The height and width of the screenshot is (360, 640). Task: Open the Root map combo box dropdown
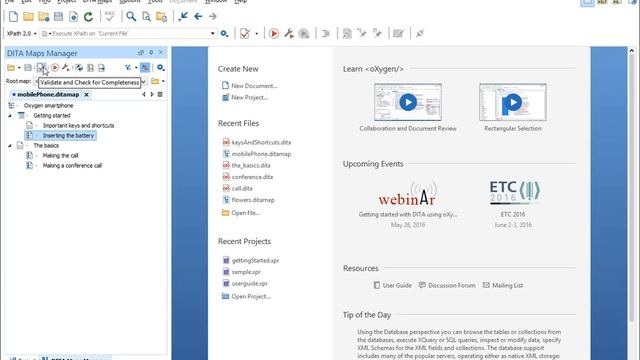[x=143, y=82]
